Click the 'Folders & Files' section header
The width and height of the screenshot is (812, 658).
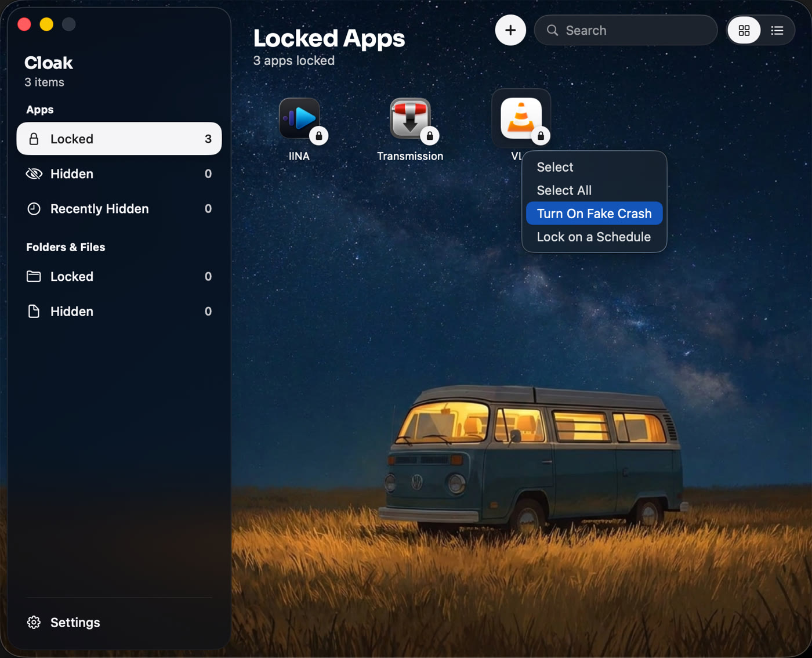[x=66, y=247]
